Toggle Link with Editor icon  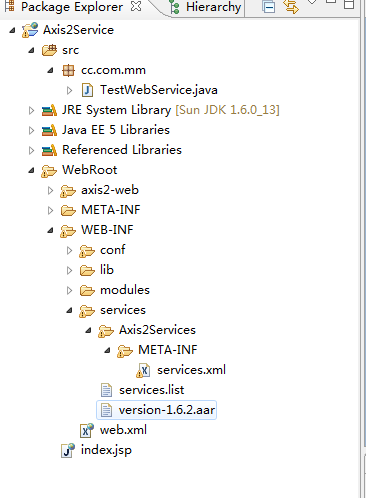(291, 7)
